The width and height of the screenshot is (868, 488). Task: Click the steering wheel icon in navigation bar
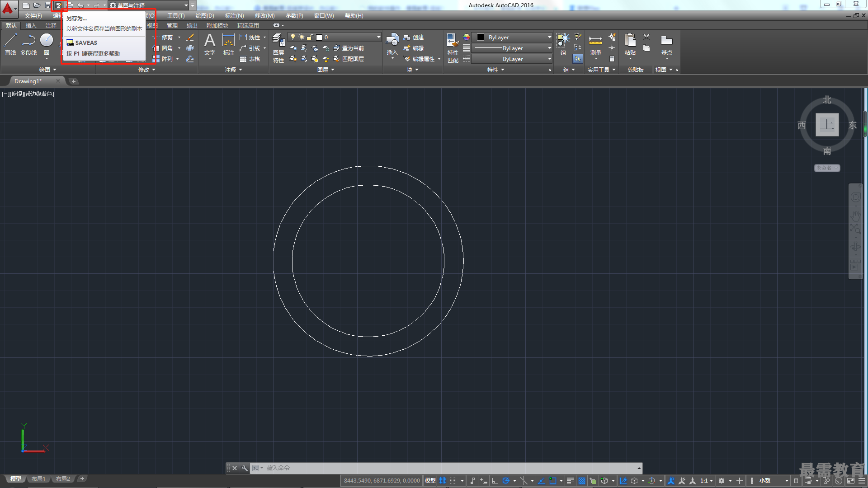(855, 197)
